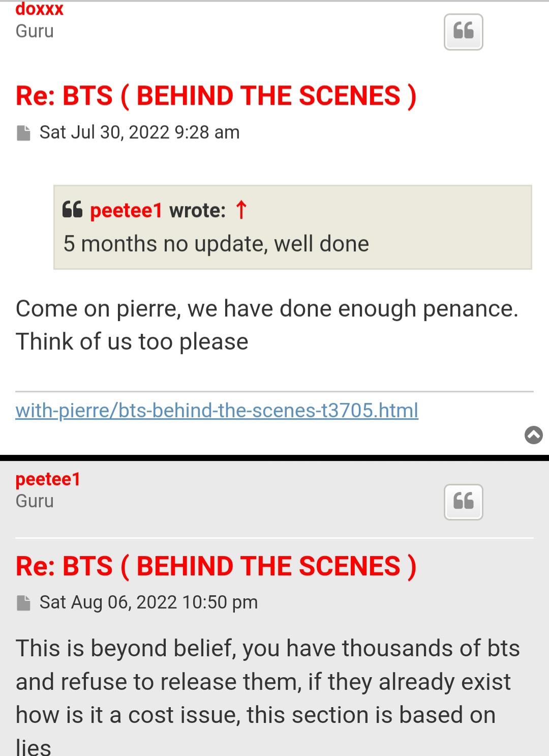Quote peetee1's Aug 06 post
Image resolution: width=549 pixels, height=756 pixels.
coord(463,502)
